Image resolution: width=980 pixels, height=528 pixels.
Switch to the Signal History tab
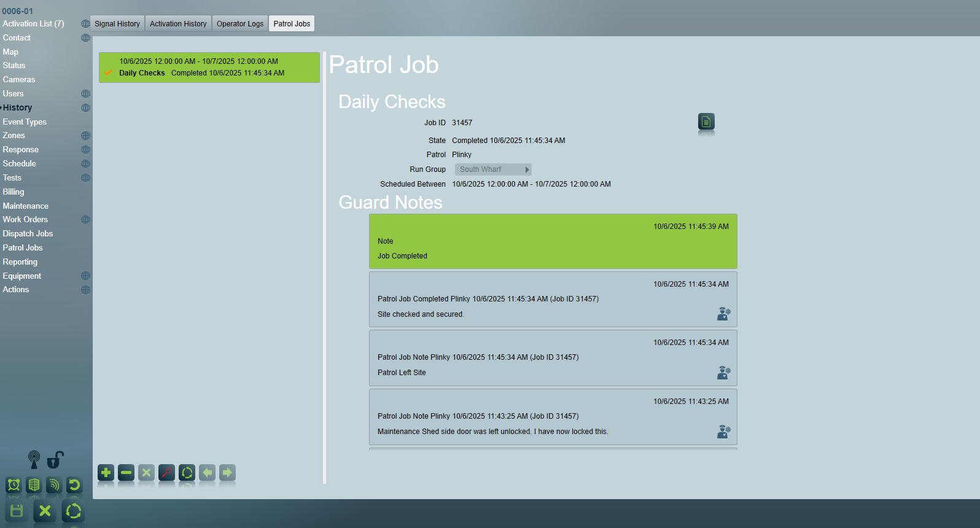click(117, 24)
